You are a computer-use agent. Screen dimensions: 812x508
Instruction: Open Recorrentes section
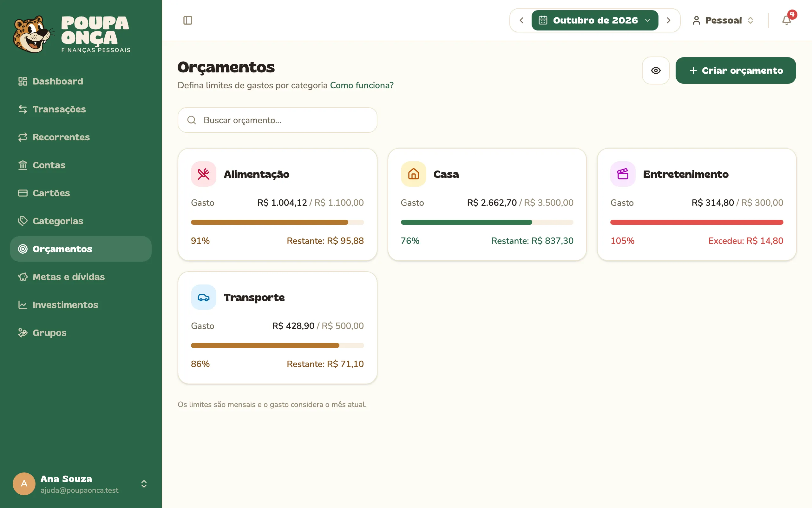pyautogui.click(x=81, y=137)
